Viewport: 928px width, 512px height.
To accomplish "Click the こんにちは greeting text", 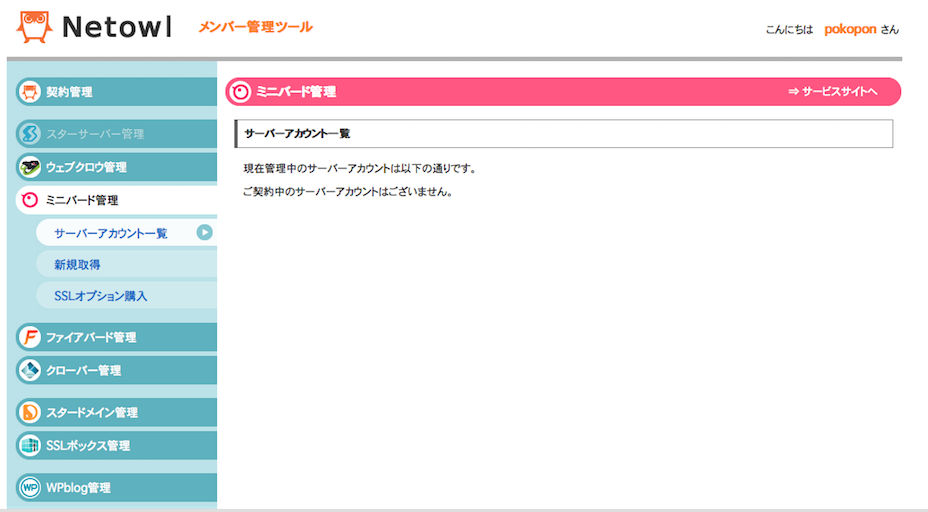I will coord(789,30).
